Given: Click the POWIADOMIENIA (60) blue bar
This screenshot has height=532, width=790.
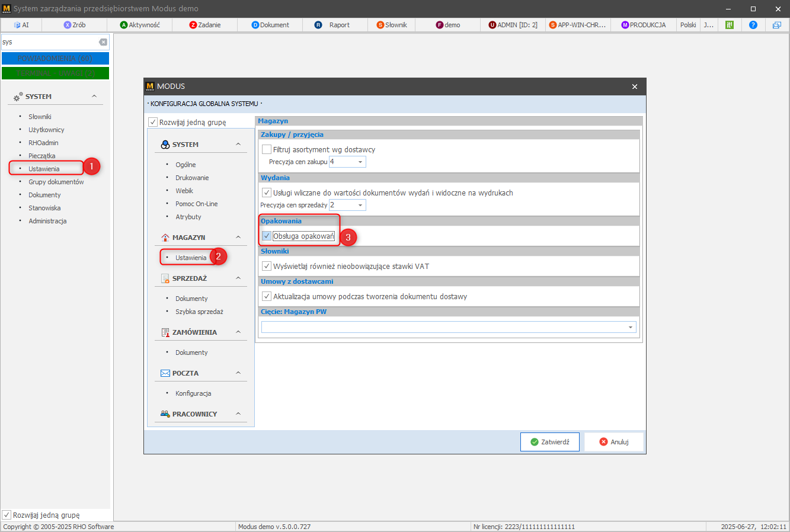Looking at the screenshot, I should (55, 59).
